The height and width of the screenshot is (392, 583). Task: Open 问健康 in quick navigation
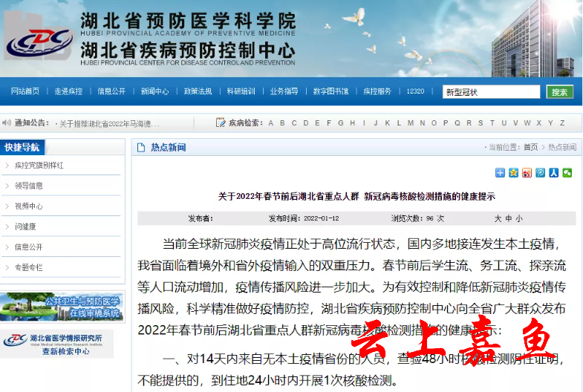pos(25,226)
